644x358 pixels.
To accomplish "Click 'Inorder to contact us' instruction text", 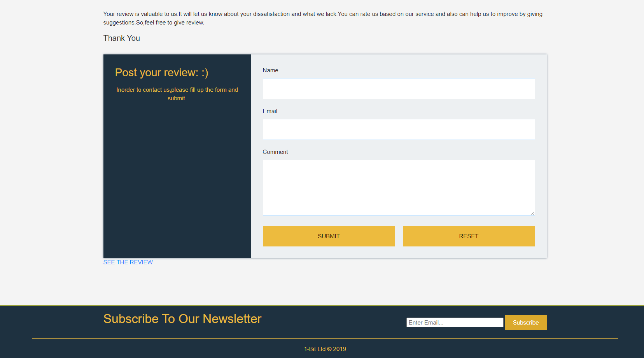I will click(x=177, y=94).
